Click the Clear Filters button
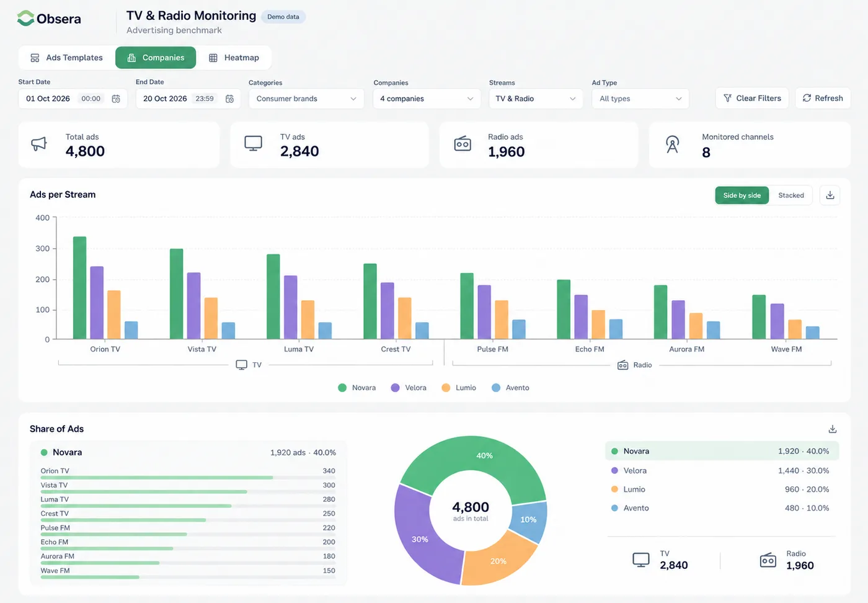 (752, 98)
